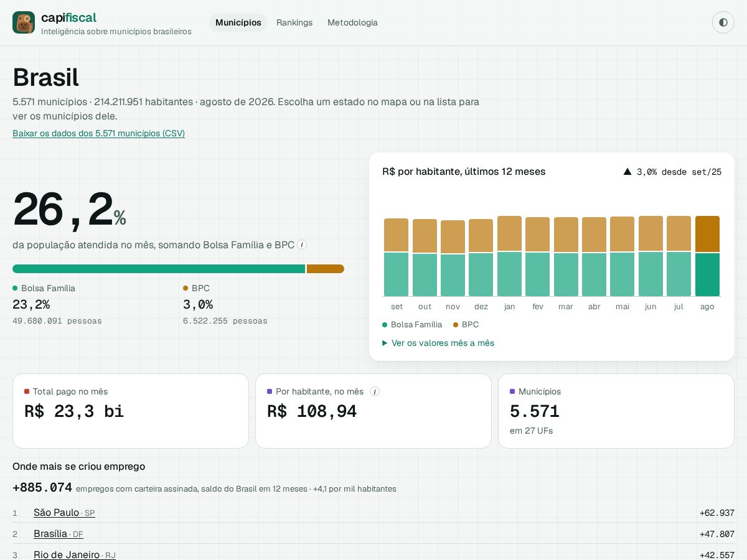Click the Onde mais se criou emprego heading
This screenshot has width=747, height=560.
(x=78, y=466)
